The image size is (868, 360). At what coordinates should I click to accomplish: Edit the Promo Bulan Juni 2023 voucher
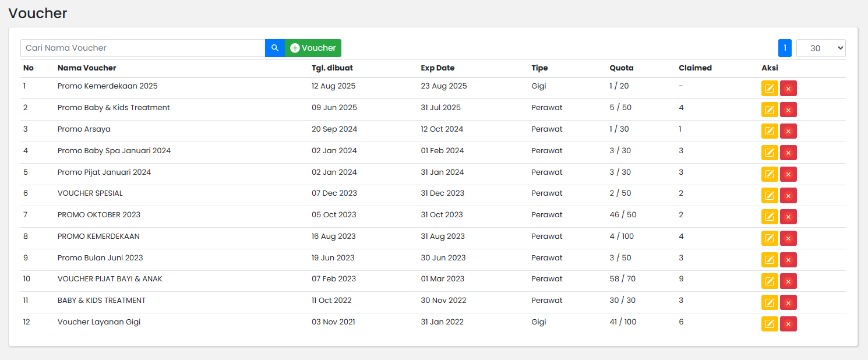(x=770, y=260)
